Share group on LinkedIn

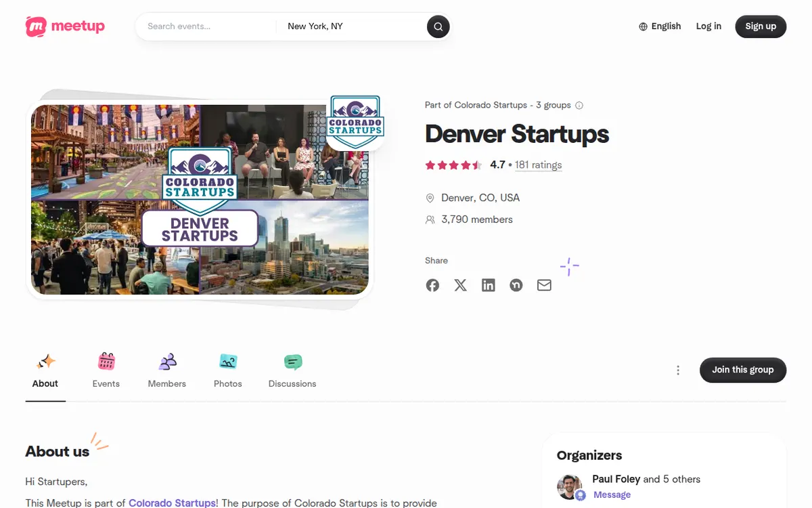click(489, 285)
